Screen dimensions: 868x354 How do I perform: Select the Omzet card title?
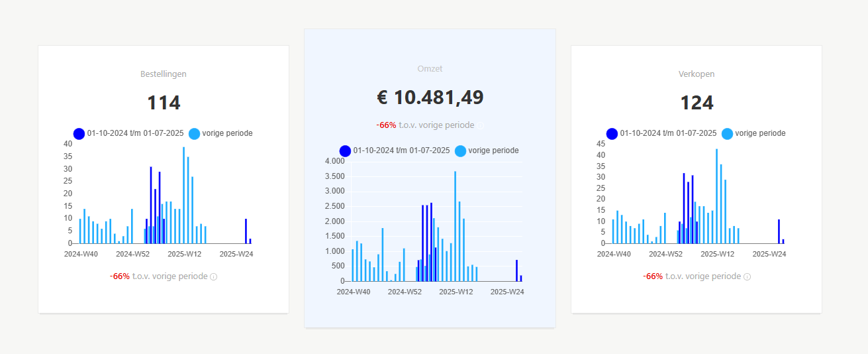click(x=430, y=69)
